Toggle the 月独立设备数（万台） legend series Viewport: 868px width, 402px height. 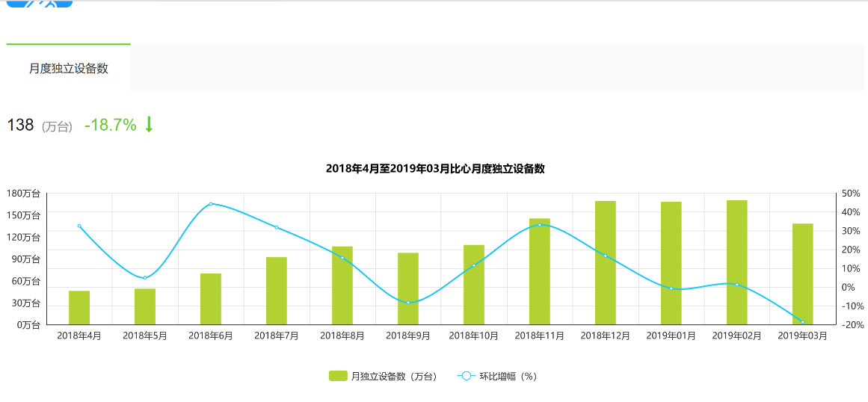tap(383, 377)
